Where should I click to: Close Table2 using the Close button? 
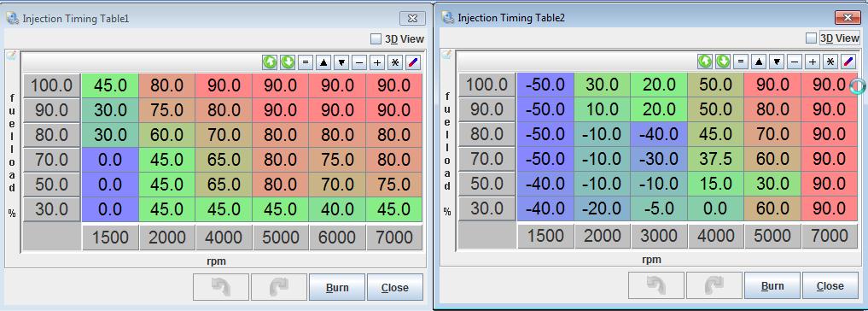pyautogui.click(x=830, y=285)
